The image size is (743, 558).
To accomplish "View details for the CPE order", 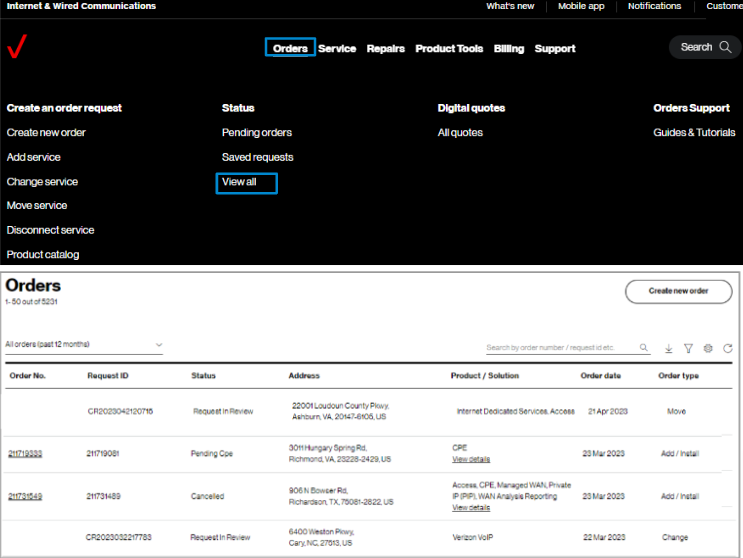I will pos(471,459).
